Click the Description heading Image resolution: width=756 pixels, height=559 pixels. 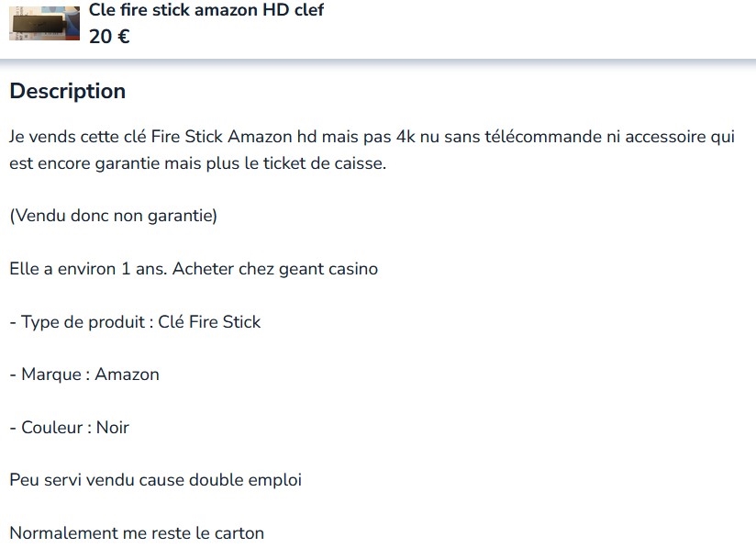[67, 91]
